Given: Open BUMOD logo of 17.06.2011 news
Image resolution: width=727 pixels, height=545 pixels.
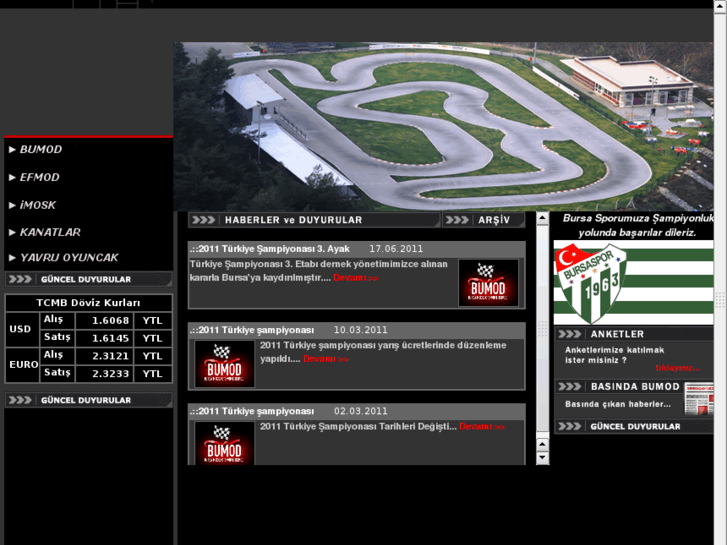Looking at the screenshot, I should tap(488, 283).
